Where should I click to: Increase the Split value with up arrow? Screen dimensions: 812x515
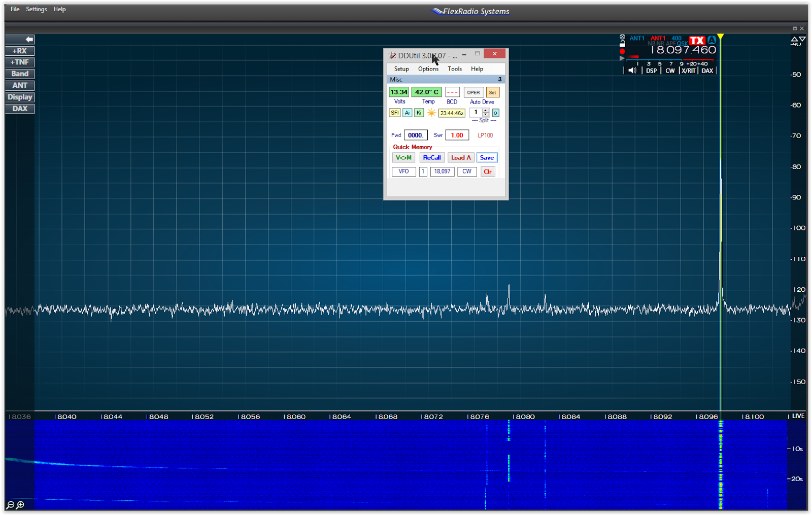pyautogui.click(x=486, y=111)
